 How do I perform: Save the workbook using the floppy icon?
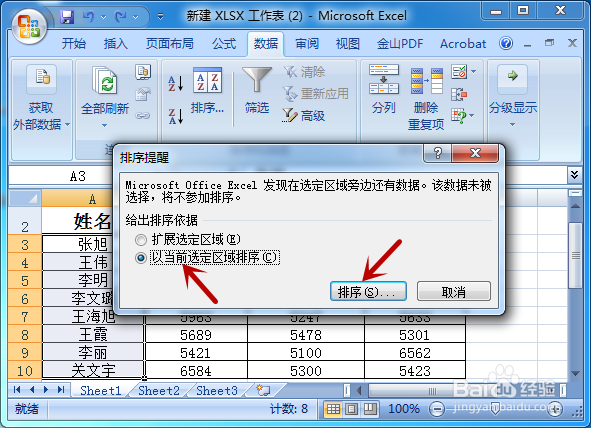pos(67,17)
